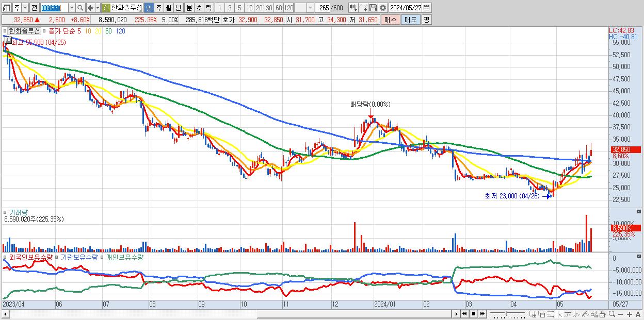Click the green 신 badge icon
The height and width of the screenshot is (320, 644).
[106, 8]
